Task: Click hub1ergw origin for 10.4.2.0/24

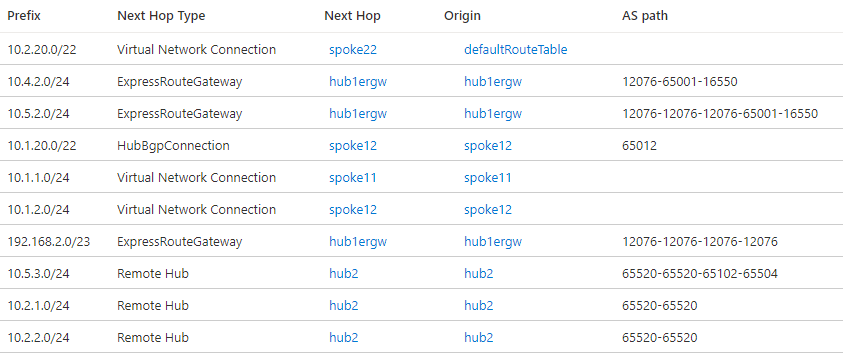Action: (493, 82)
